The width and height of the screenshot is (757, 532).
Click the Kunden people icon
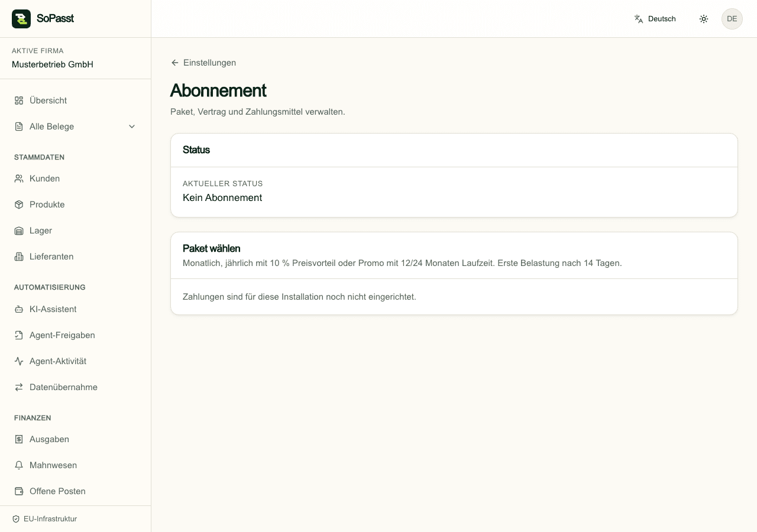tap(19, 179)
